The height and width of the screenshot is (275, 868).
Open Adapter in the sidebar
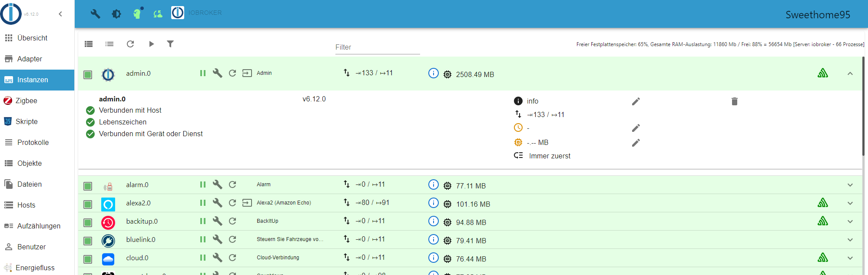[x=37, y=59]
